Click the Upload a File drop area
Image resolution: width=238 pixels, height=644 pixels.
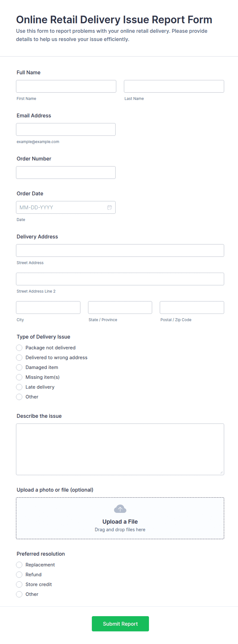tap(120, 518)
